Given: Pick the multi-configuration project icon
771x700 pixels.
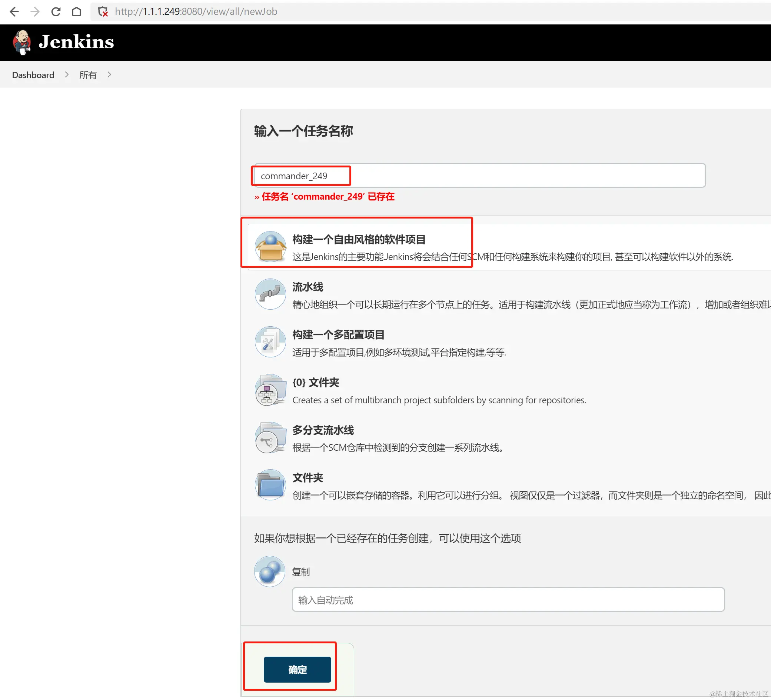Looking at the screenshot, I should [270, 342].
